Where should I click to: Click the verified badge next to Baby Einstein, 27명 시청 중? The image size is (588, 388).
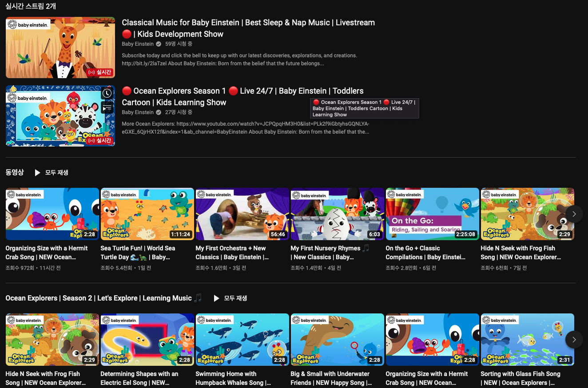point(158,112)
